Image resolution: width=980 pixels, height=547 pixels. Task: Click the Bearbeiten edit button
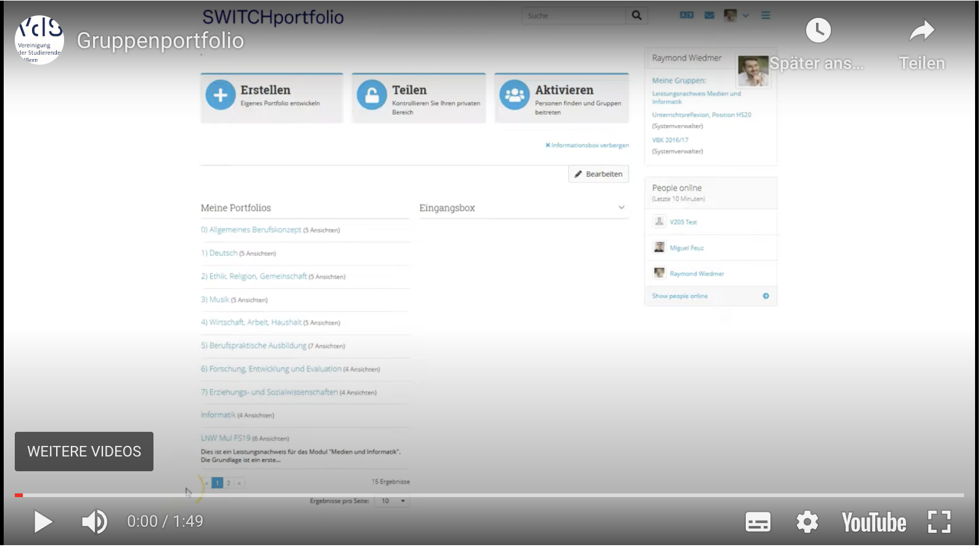point(598,174)
